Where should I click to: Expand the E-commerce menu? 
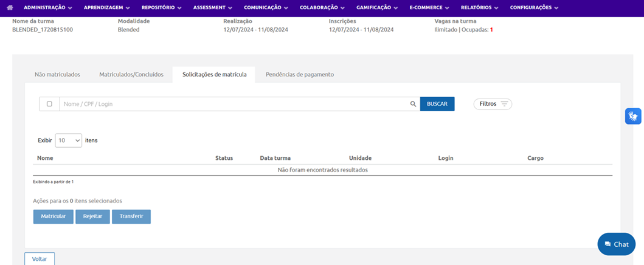click(x=429, y=7)
